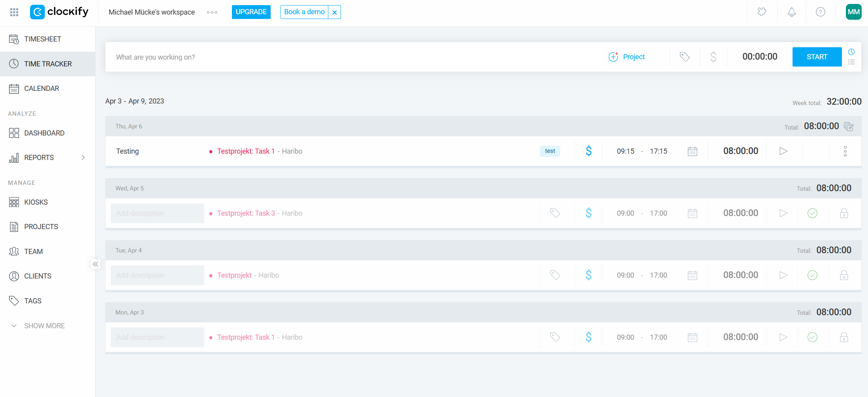Expand the Reports submenu chevron
868x397 pixels.
[x=83, y=158]
